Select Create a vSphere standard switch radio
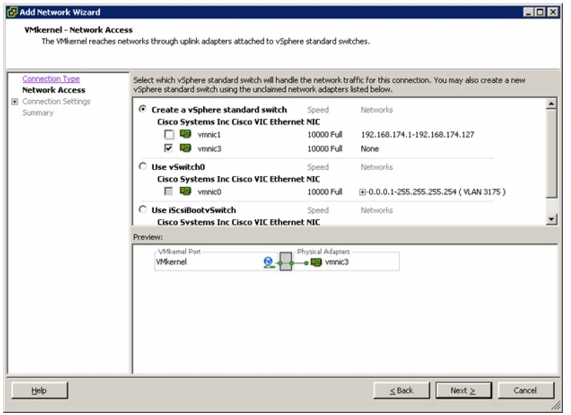571x415 pixels. coord(143,109)
